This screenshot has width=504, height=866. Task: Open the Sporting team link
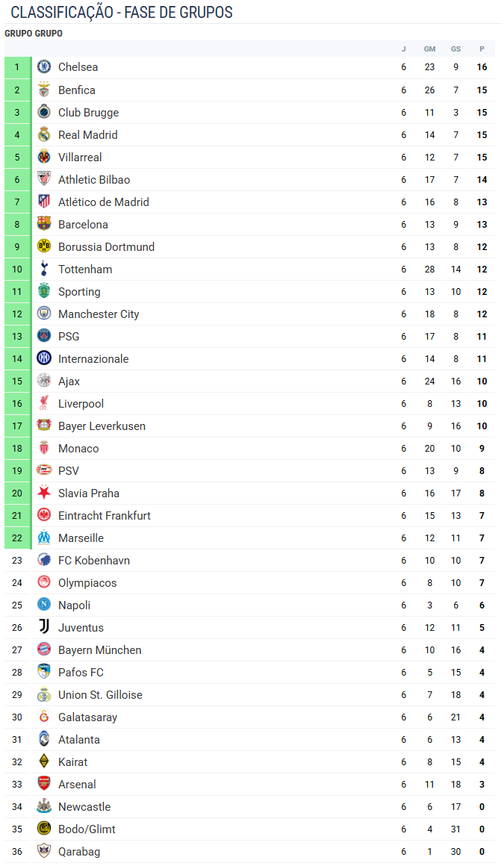click(79, 292)
